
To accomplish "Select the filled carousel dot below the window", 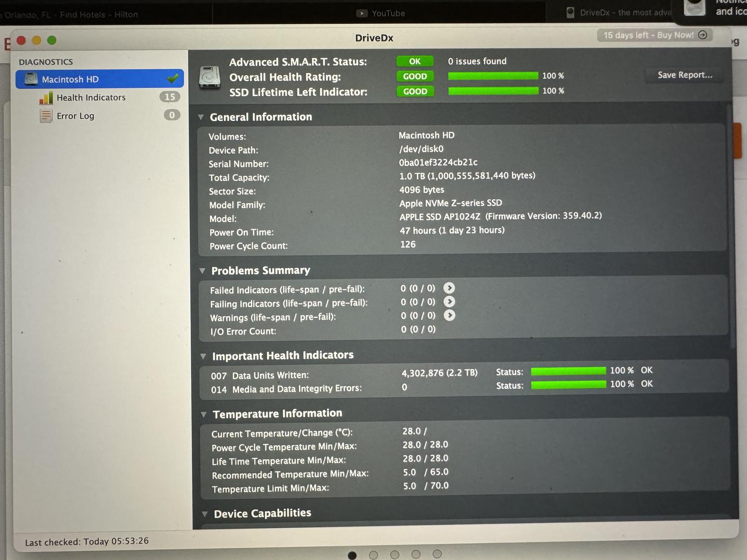I will tap(352, 555).
